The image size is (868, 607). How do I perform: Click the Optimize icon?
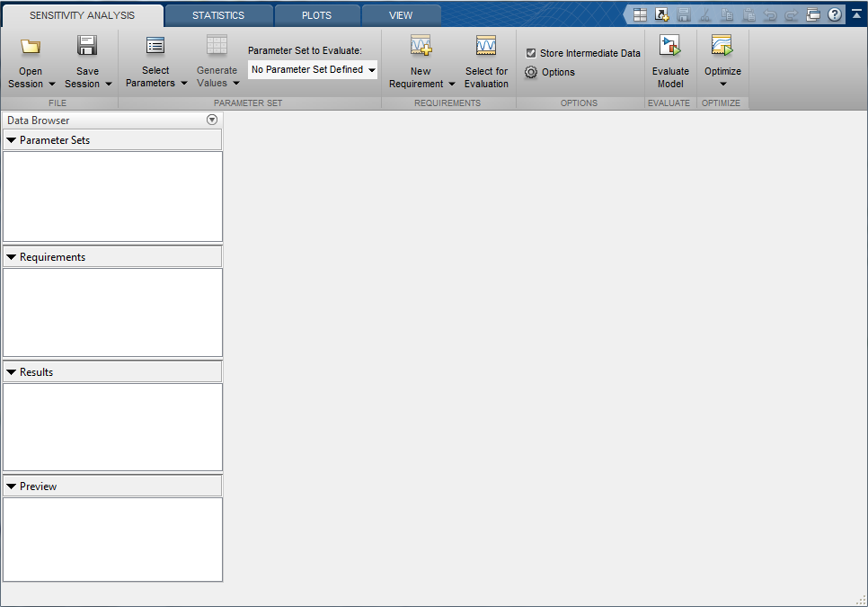pyautogui.click(x=722, y=46)
